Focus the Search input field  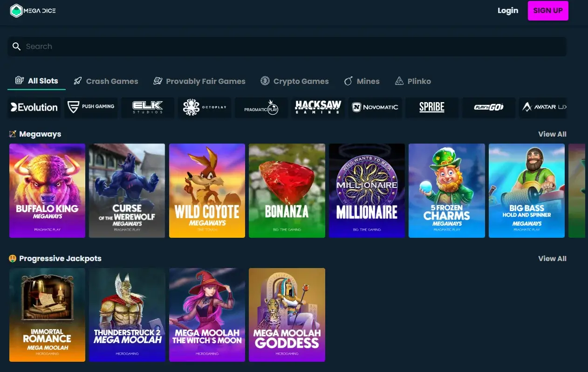pos(287,47)
